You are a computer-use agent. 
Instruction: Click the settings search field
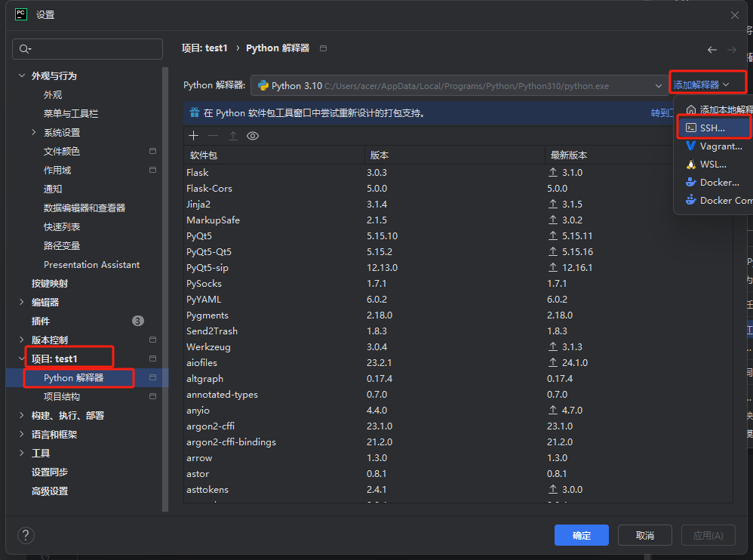pyautogui.click(x=88, y=49)
